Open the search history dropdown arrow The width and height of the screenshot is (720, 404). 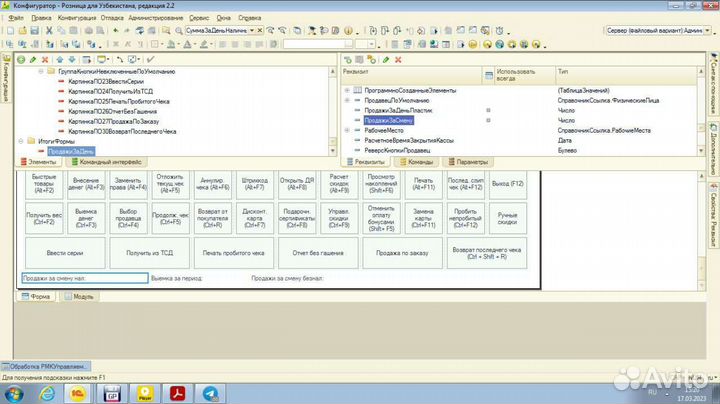tap(252, 30)
